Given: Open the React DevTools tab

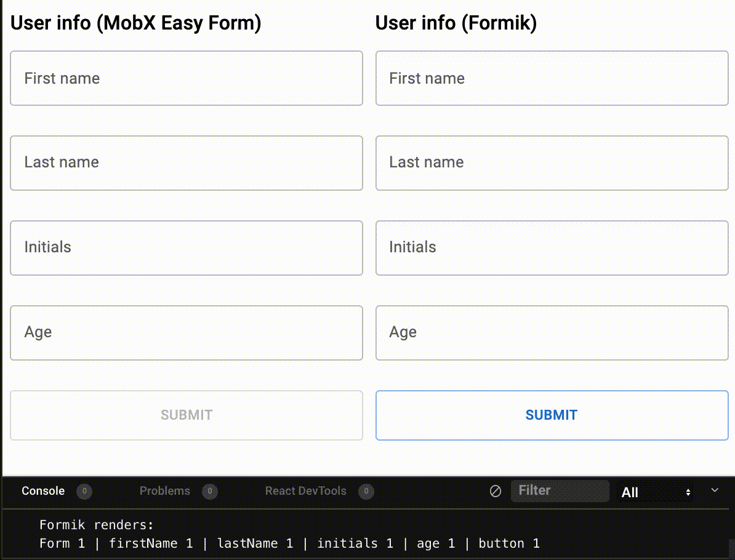Looking at the screenshot, I should (x=305, y=490).
